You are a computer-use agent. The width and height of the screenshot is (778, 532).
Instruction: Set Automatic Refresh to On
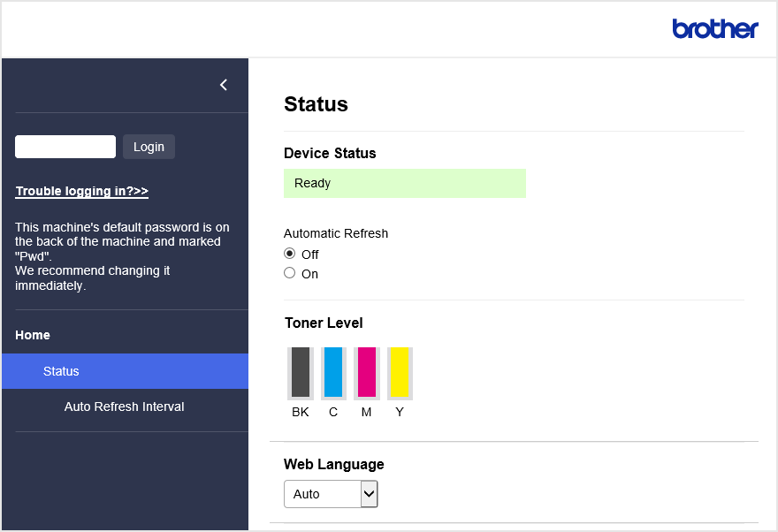pyautogui.click(x=289, y=273)
